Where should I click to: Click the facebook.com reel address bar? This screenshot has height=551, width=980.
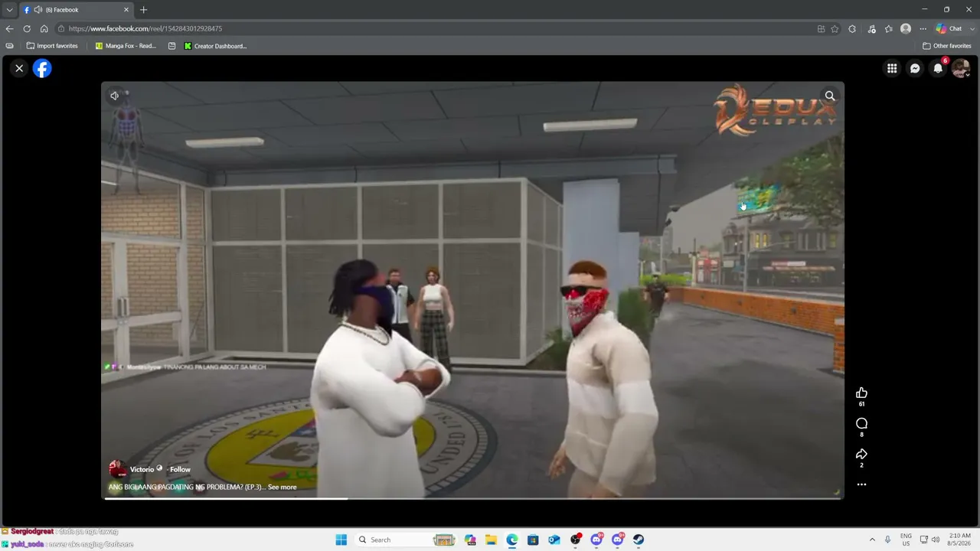point(436,28)
